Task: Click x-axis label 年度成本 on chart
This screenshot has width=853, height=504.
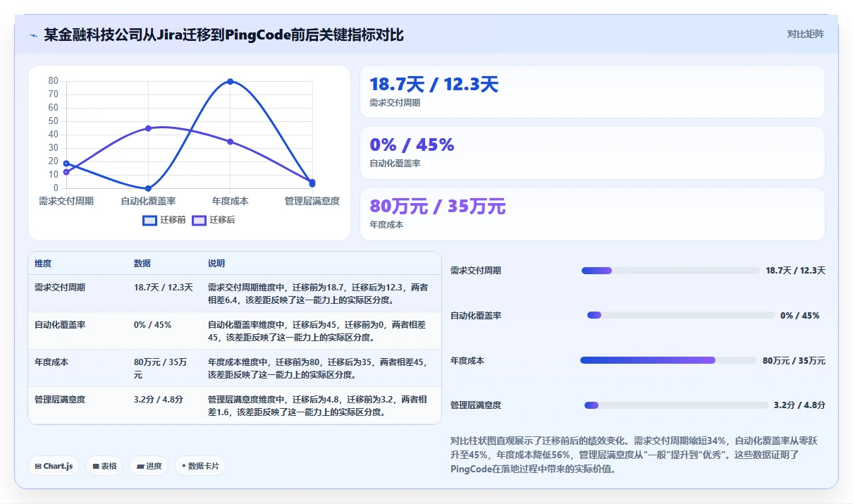Action: tap(231, 201)
